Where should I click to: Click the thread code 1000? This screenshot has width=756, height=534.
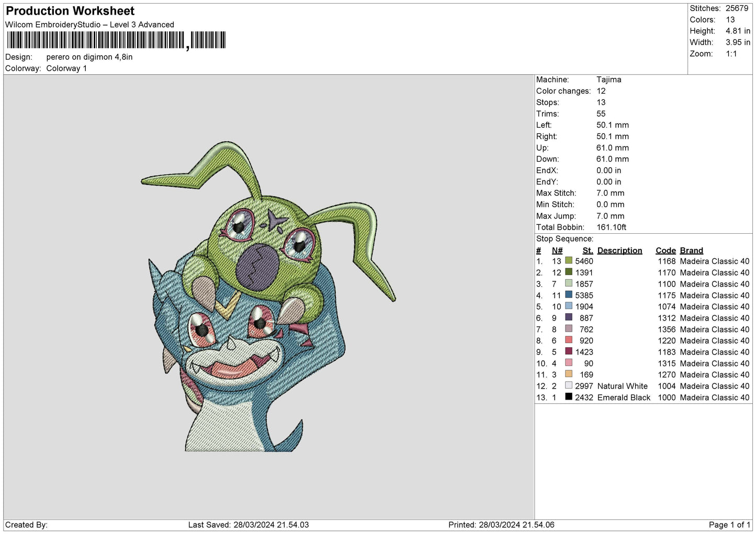[667, 397]
